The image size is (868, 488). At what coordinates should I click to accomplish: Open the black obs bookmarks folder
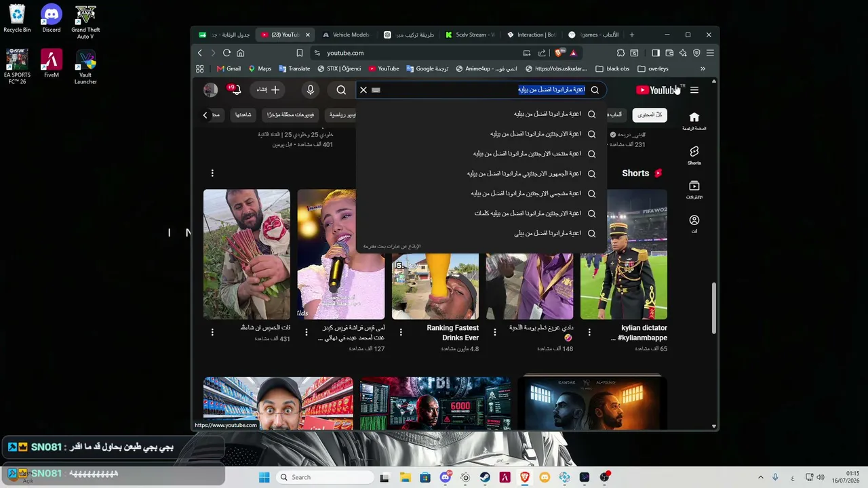click(x=612, y=68)
